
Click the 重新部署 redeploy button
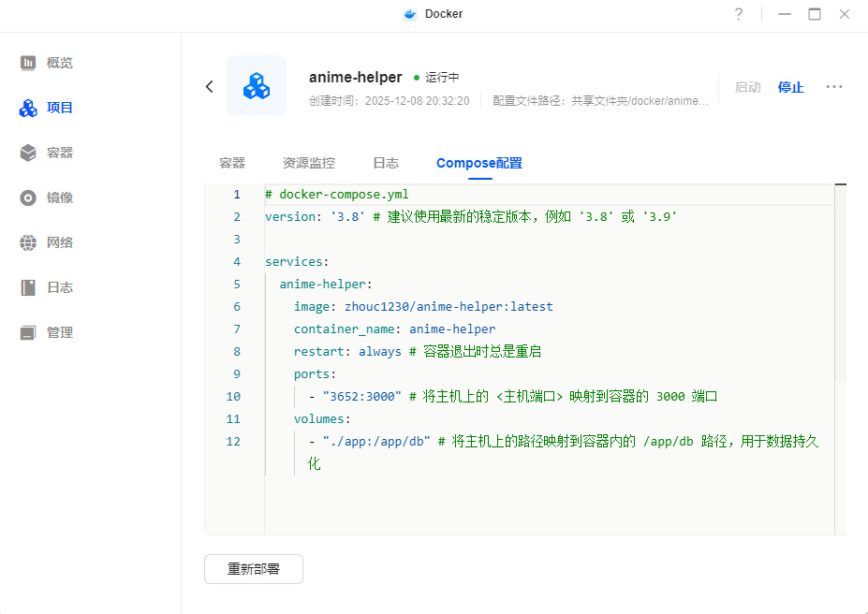(254, 569)
